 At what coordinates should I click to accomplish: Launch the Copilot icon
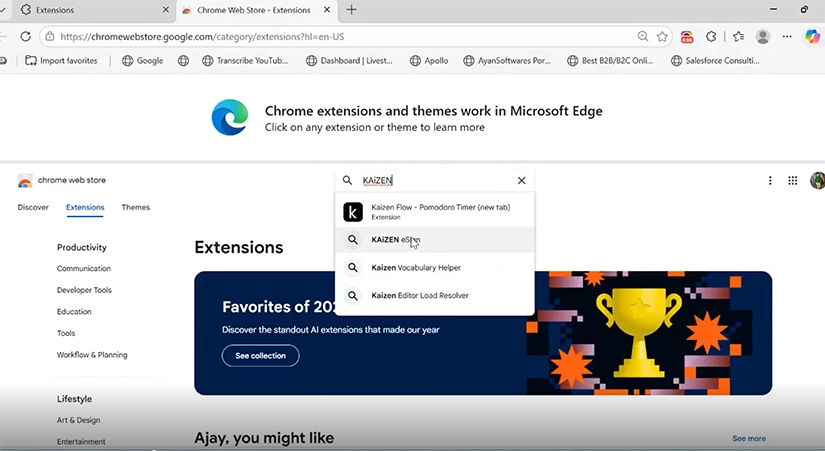(x=812, y=36)
